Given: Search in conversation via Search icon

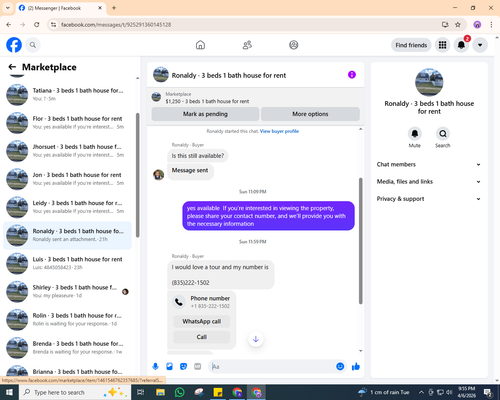Looking at the screenshot, I should [x=443, y=134].
